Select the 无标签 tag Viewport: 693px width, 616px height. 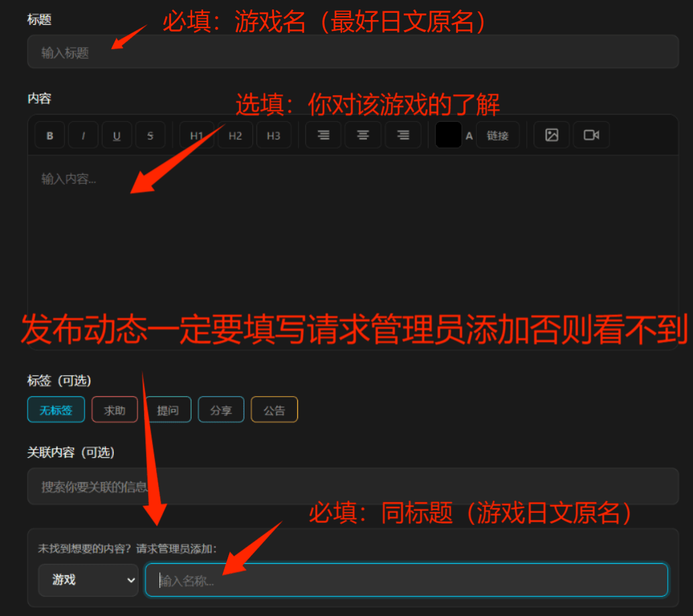(x=56, y=410)
